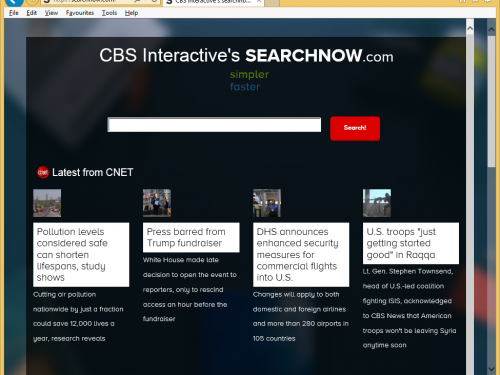
Task: Open the pollution levels story thumbnail
Action: coord(47,203)
